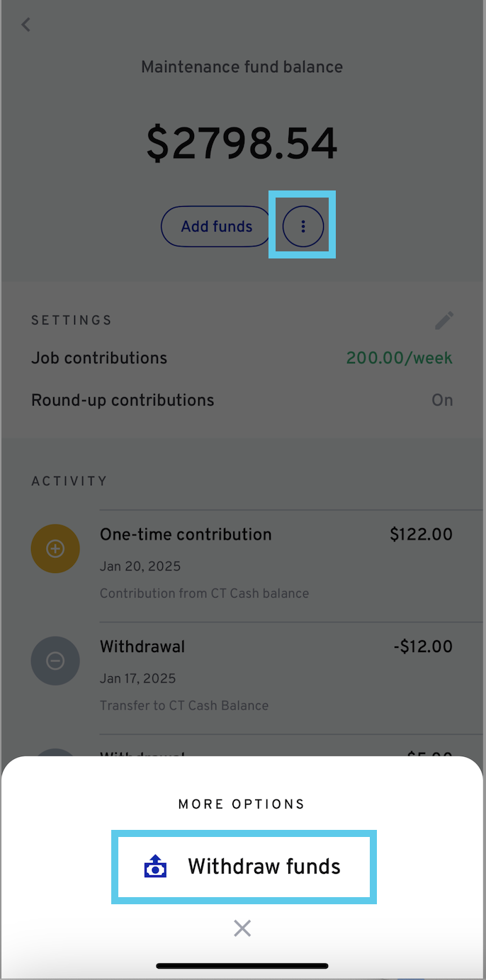Screen dimensions: 486x980
Task: Tap the yellow plus contribution icon
Action: coord(55,549)
